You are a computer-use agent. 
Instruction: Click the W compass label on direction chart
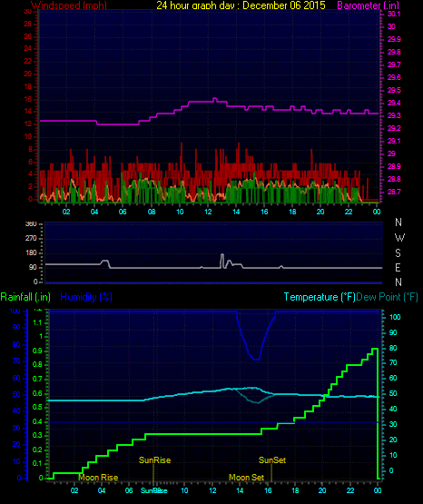399,238
